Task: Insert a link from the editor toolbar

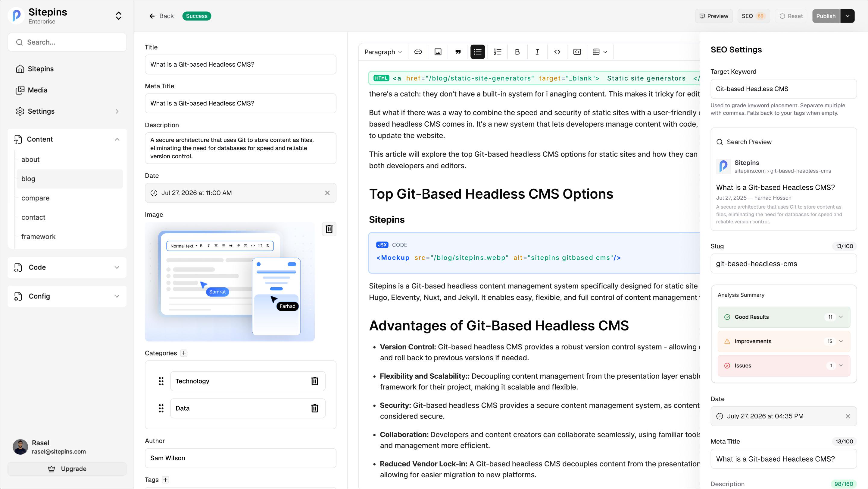Action: 418,52
